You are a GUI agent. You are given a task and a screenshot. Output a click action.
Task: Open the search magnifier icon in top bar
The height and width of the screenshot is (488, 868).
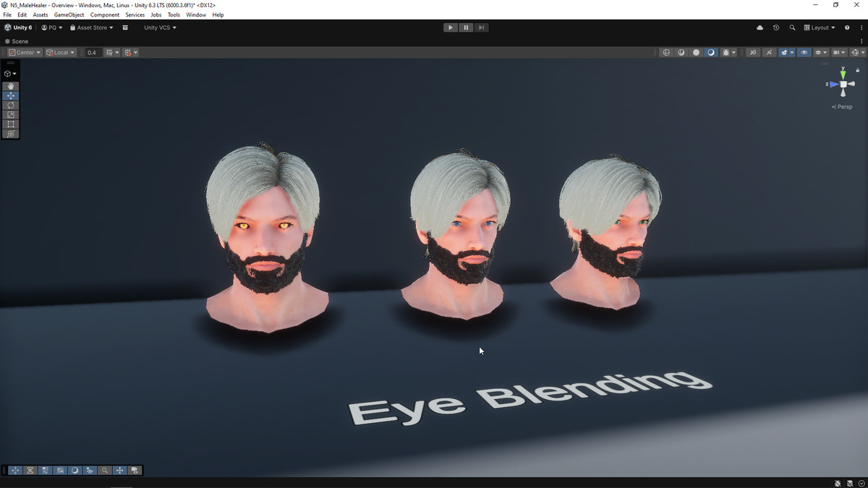pyautogui.click(x=792, y=27)
